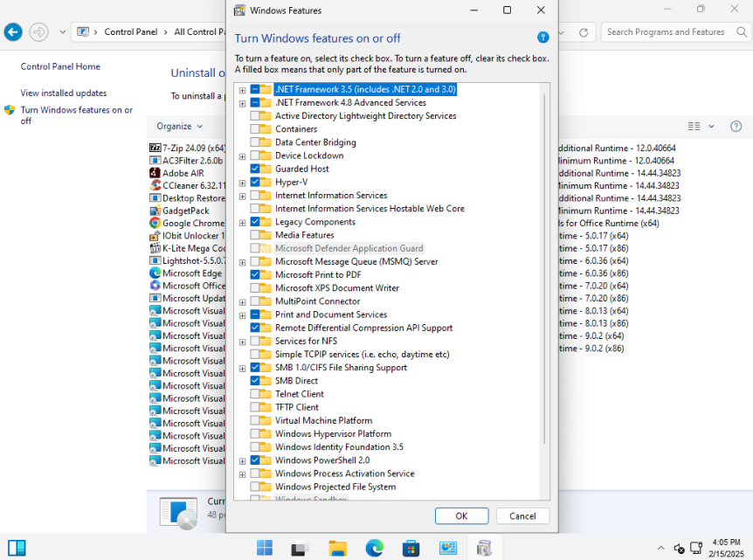This screenshot has height=560, width=753.
Task: Select the GadgetPack icon
Action: pos(155,211)
